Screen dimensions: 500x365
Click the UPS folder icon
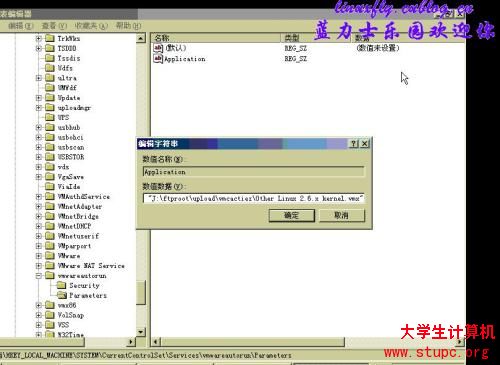click(x=50, y=117)
